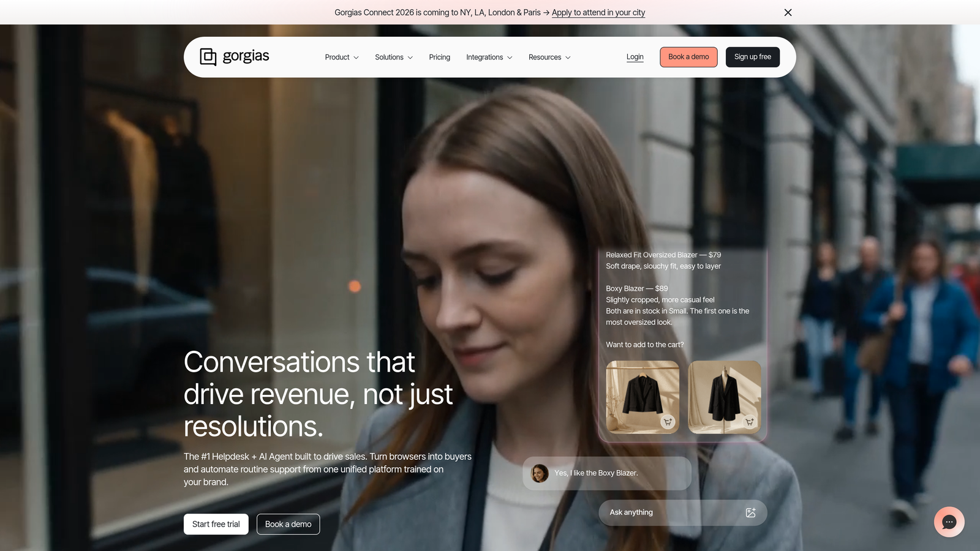Click the Ask anything input field

point(682,512)
